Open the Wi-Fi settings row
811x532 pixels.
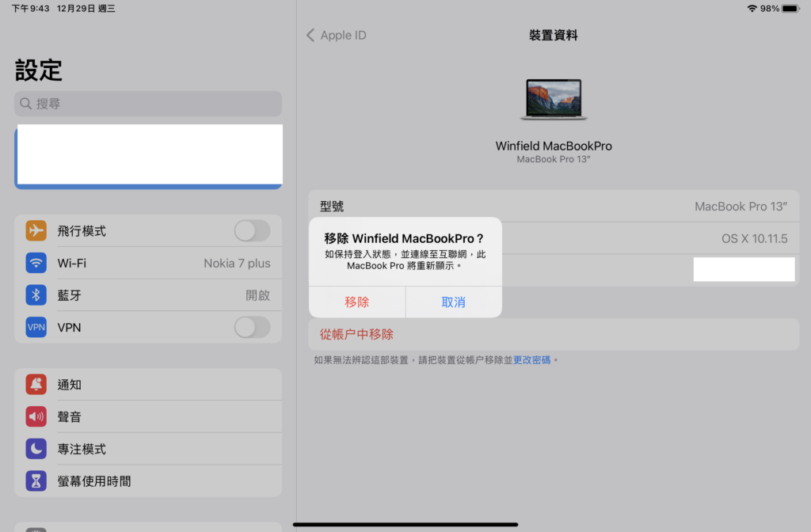click(148, 263)
